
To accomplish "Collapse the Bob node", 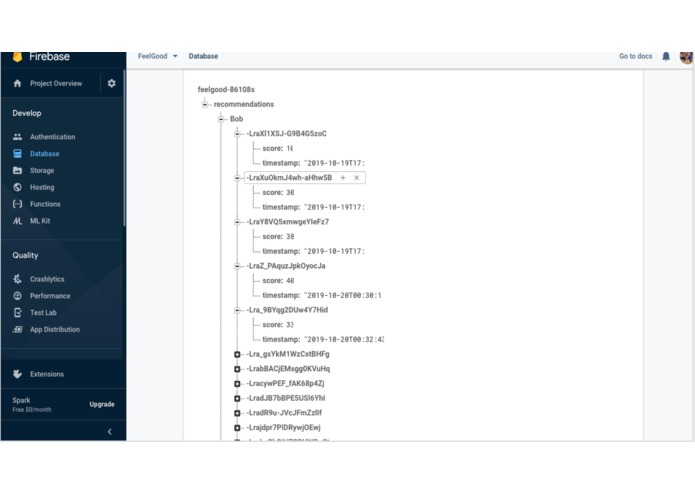I will 221,119.
